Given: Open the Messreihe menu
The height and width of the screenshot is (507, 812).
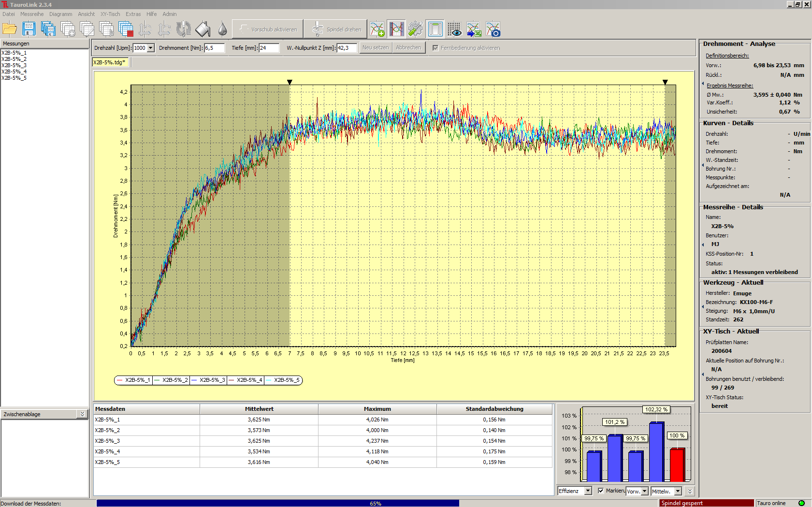Looking at the screenshot, I should (32, 14).
